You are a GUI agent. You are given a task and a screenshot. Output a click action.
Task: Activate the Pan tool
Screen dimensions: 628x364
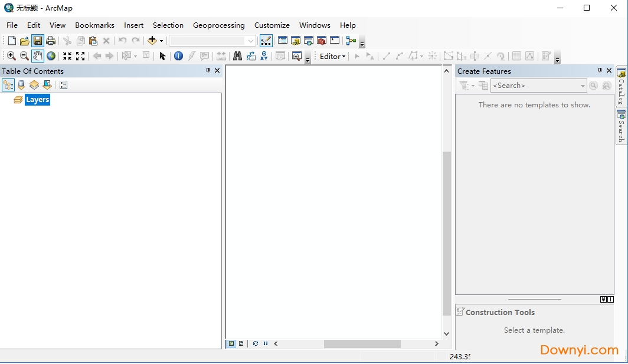(x=37, y=56)
